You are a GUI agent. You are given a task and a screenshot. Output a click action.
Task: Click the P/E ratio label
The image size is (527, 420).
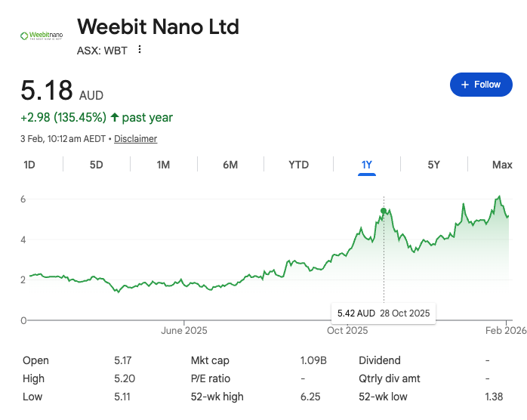pos(211,378)
